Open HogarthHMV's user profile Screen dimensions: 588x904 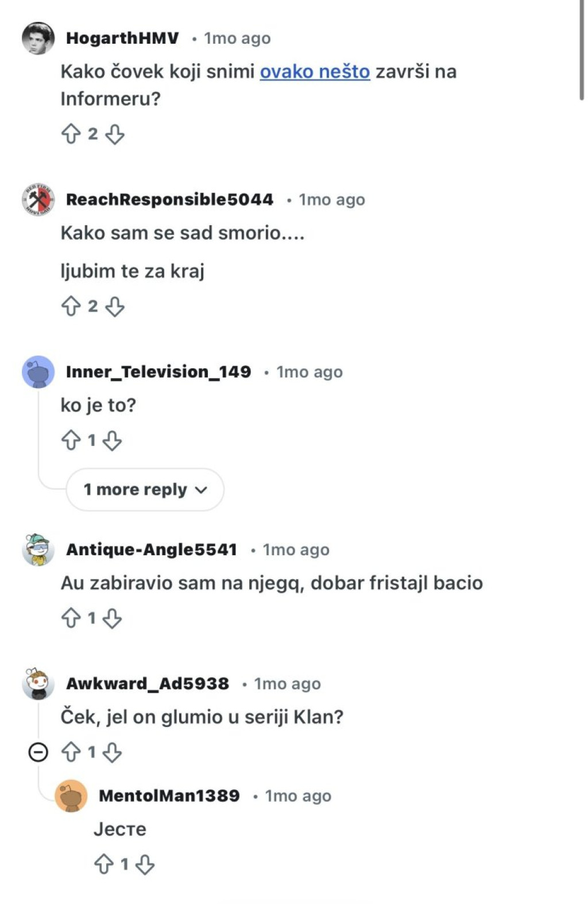(122, 39)
